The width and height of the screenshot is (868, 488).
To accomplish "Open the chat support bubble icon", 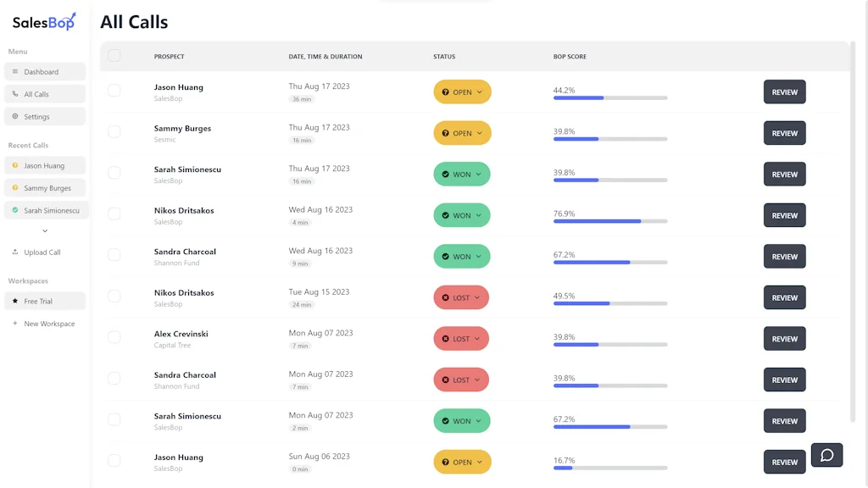I will tap(826, 455).
